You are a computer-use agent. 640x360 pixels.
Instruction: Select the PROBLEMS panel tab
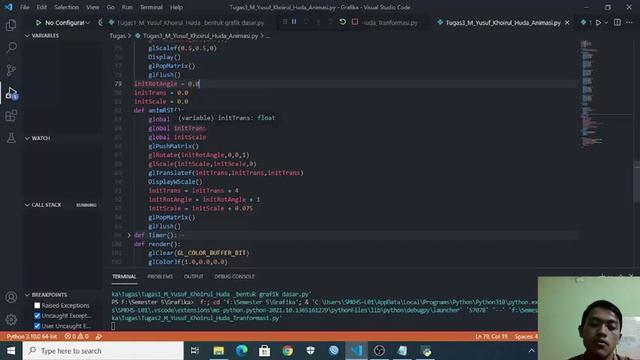(x=160, y=277)
